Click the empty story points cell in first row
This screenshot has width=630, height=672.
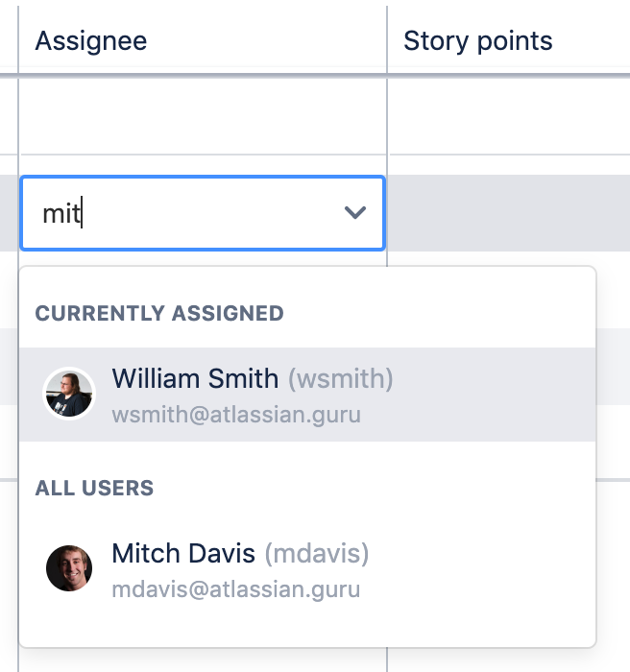(509, 116)
